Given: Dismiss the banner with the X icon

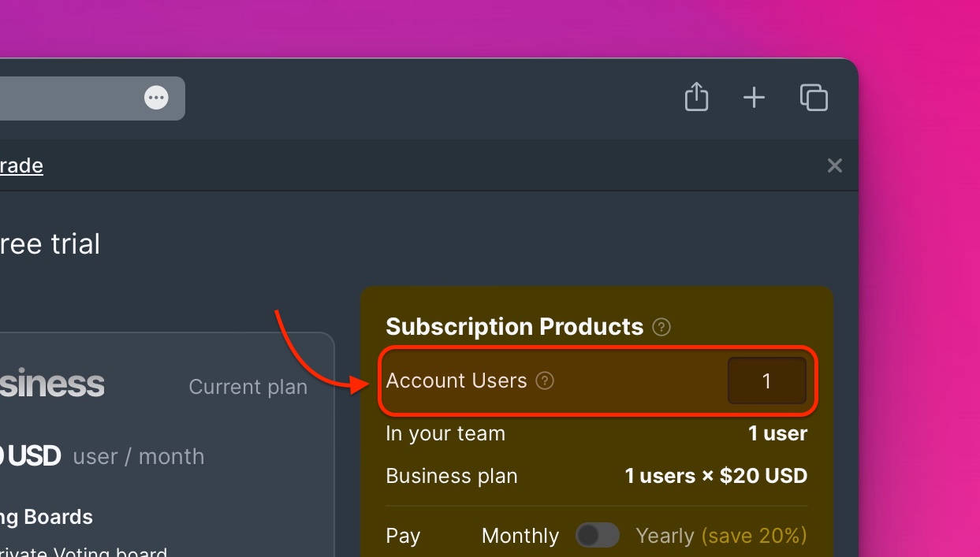Looking at the screenshot, I should pyautogui.click(x=835, y=165).
